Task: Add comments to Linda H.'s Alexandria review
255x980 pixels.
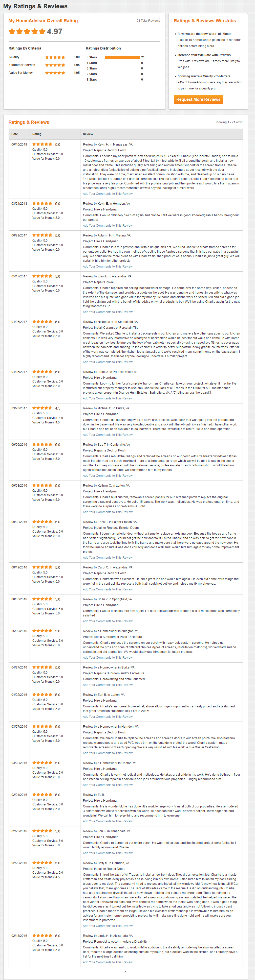Action: [x=108, y=962]
